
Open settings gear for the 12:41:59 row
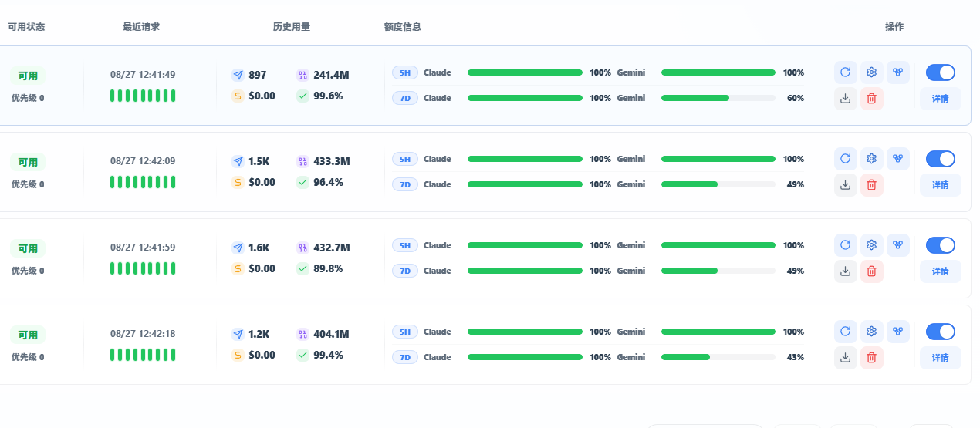click(x=872, y=245)
